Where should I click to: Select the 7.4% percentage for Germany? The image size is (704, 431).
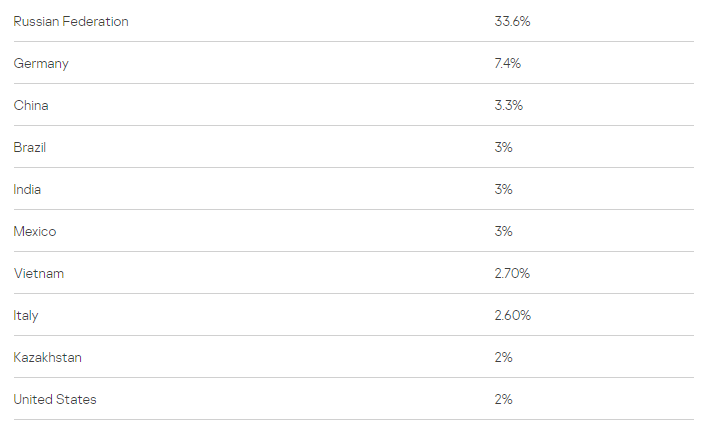508,63
